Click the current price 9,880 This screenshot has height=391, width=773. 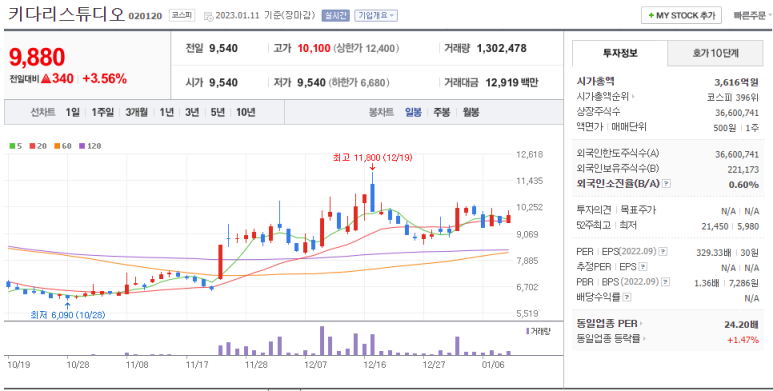(x=37, y=57)
